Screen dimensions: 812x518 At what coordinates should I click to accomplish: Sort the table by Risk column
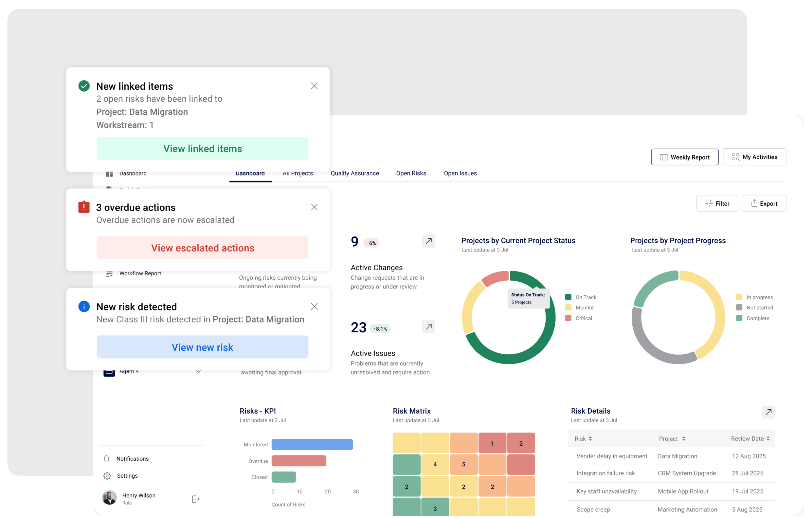tap(590, 439)
